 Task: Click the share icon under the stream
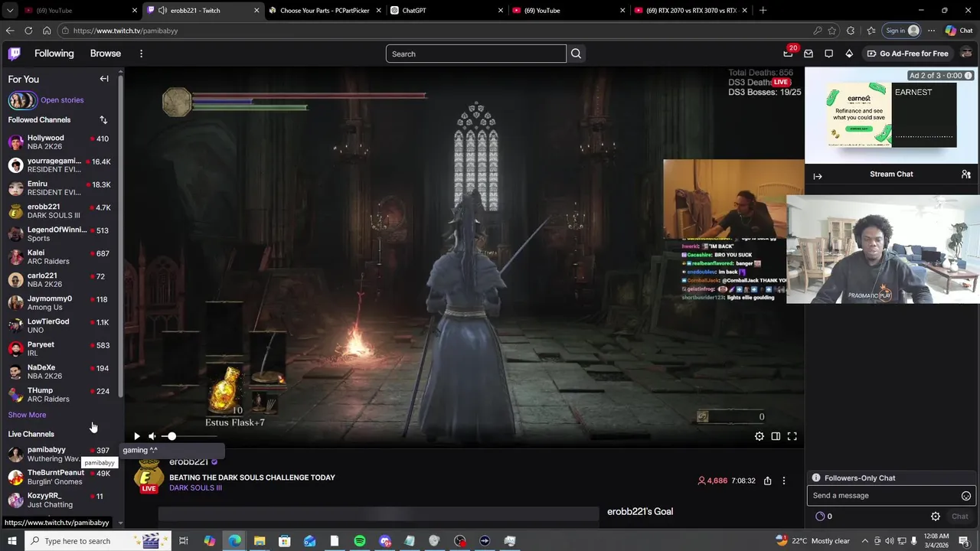[767, 481]
